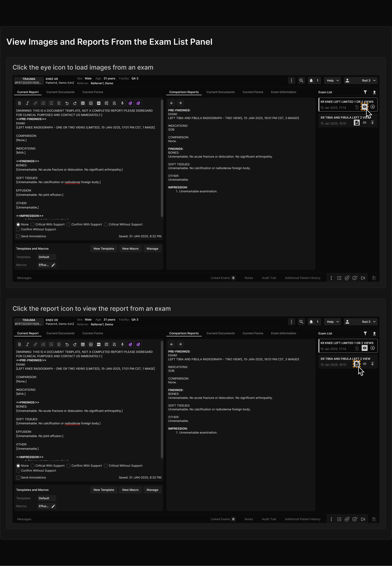Image resolution: width=392 pixels, height=566 pixels.
Task: Open the Default templates selector in the eye-icon example
Action: pos(47,257)
